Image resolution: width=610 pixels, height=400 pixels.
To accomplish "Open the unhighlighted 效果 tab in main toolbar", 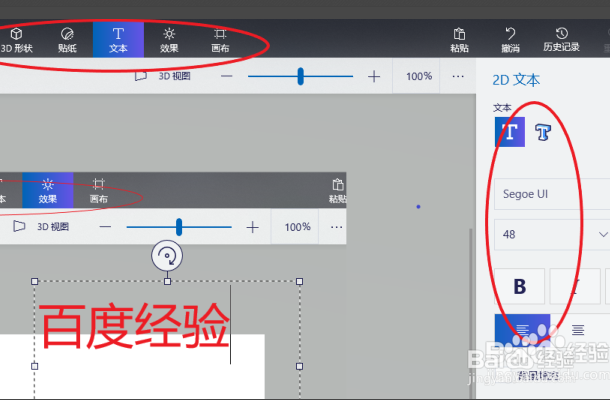I will (169, 40).
